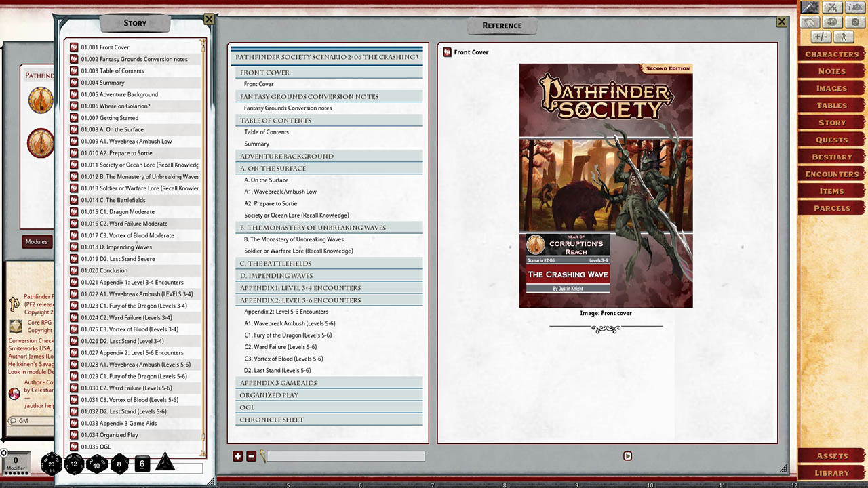The width and height of the screenshot is (868, 488).
Task: Open the Library sidebar tab
Action: (x=831, y=472)
